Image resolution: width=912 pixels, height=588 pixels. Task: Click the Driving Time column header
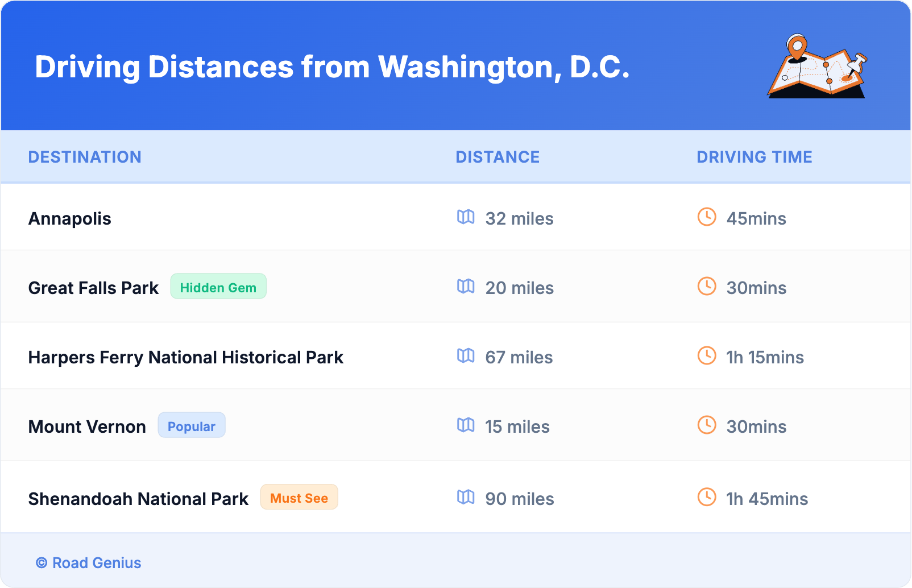click(754, 157)
